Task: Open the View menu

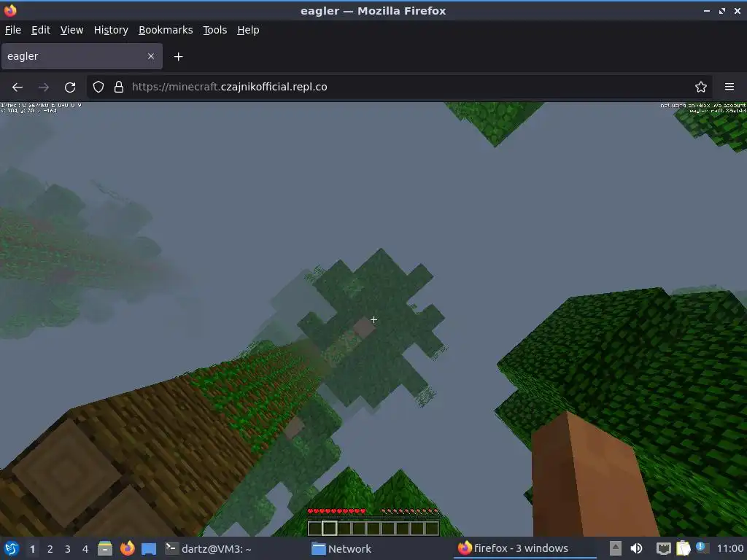Action: pyautogui.click(x=71, y=30)
